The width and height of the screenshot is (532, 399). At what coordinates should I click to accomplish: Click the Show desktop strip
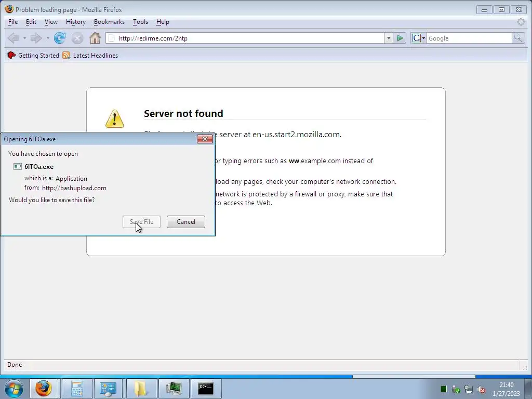[x=528, y=389]
